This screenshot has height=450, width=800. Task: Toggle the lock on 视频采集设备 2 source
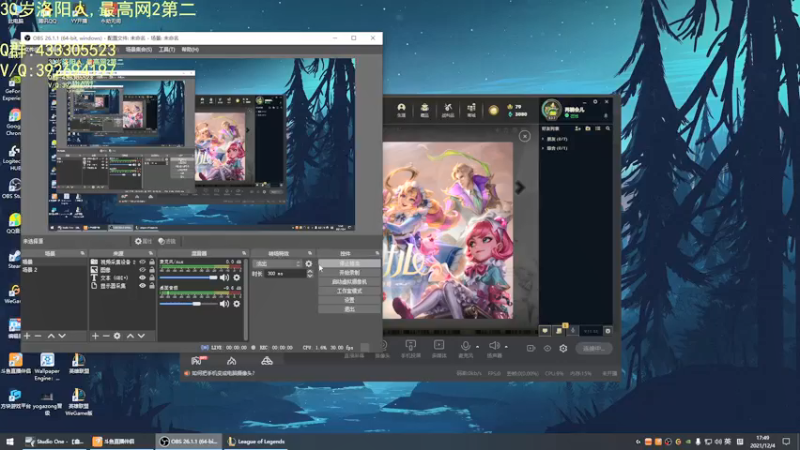point(152,262)
